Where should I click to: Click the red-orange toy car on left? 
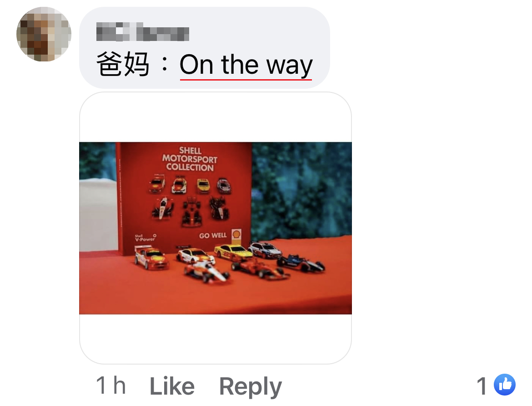point(151,258)
